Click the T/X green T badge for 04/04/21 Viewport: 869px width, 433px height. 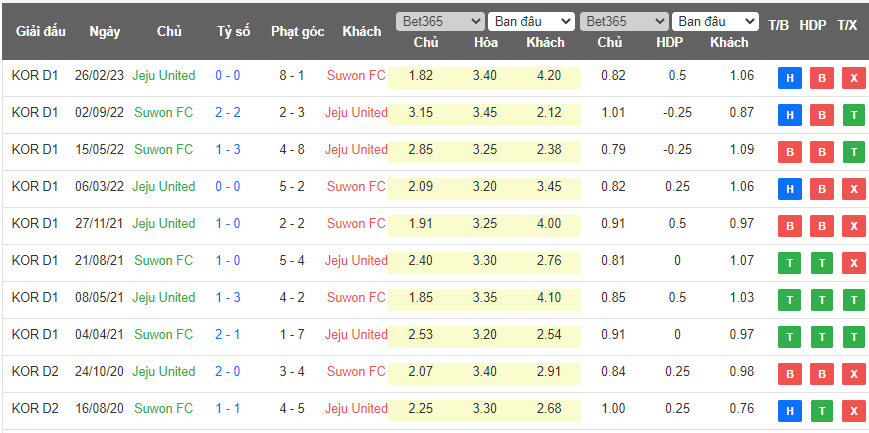pyautogui.click(x=853, y=338)
